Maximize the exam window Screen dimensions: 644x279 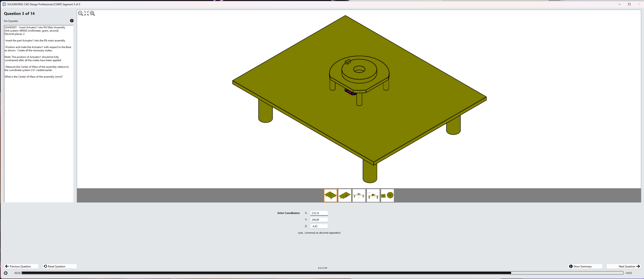[629, 4]
